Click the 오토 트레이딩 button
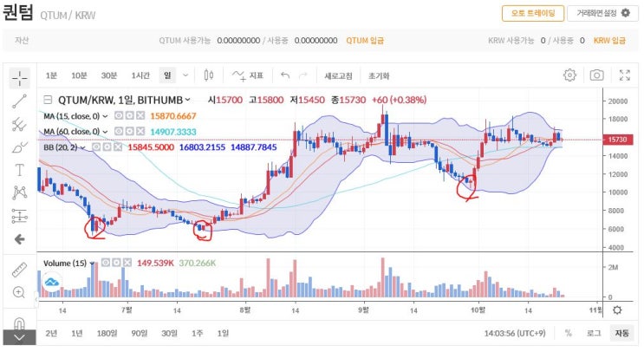The width and height of the screenshot is (644, 352). point(533,13)
